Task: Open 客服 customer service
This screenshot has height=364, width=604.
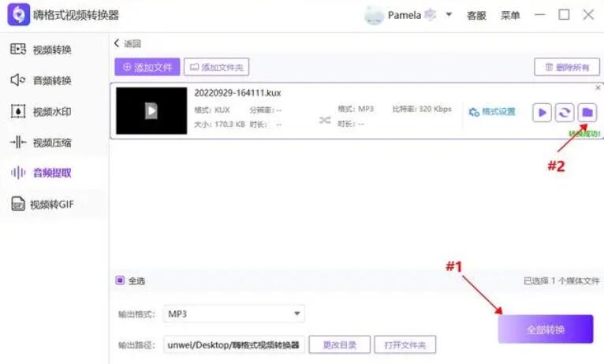Action: [476, 16]
